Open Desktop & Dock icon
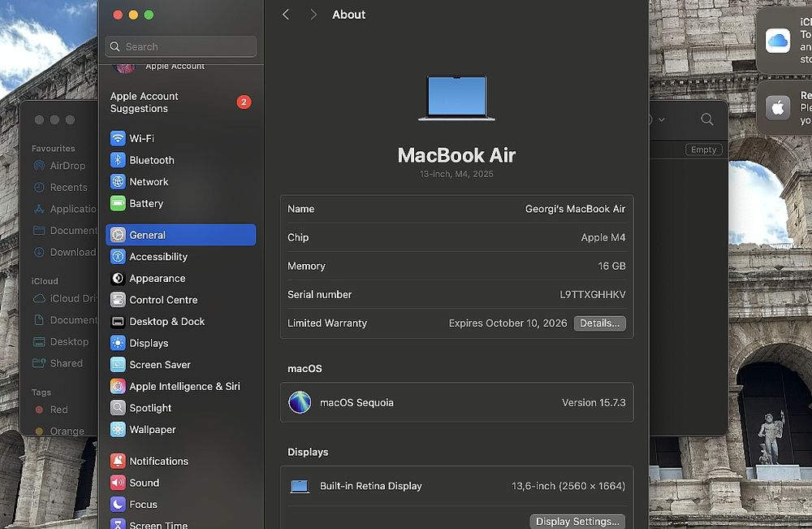Viewport: 812px width, 529px height. coord(118,322)
